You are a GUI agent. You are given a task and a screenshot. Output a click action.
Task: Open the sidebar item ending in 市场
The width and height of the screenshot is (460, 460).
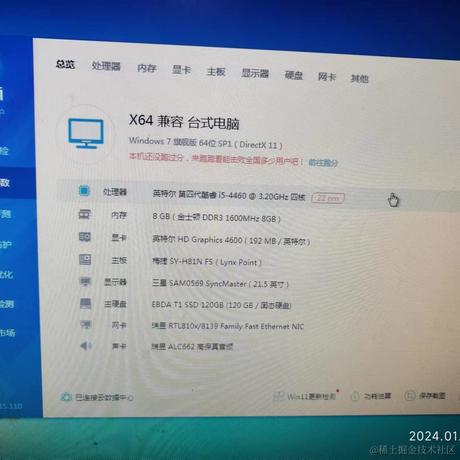click(7, 333)
